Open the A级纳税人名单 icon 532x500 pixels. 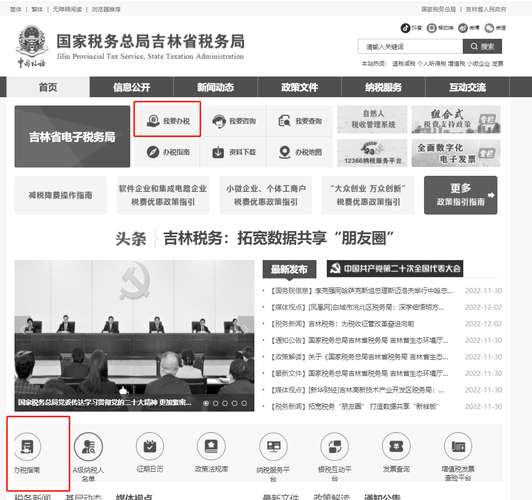88,446
